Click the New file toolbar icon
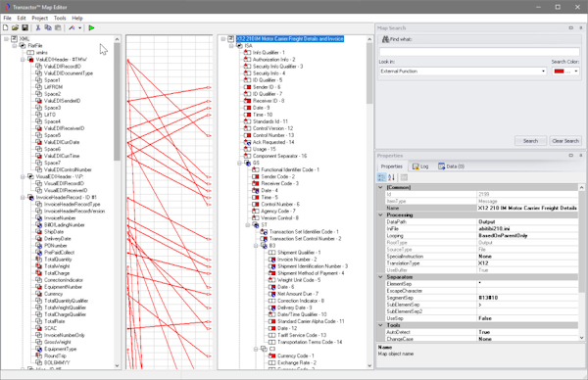This screenshot has height=380, width=588. point(6,27)
